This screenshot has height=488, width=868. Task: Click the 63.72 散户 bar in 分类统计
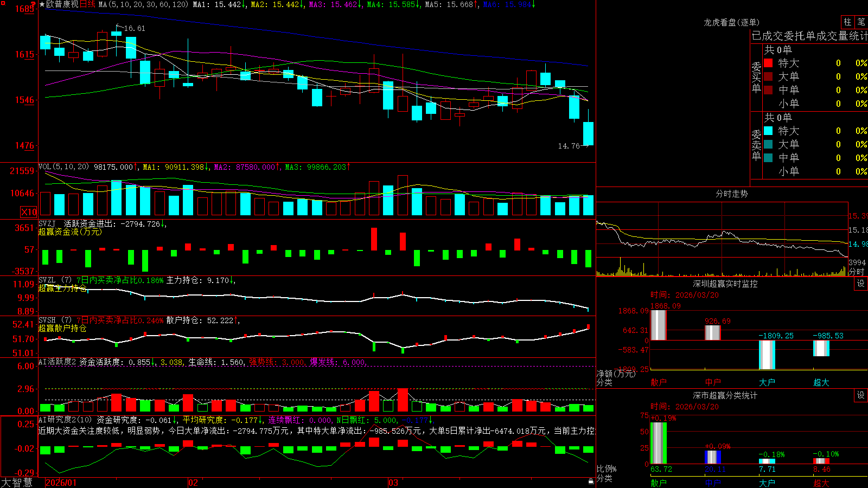pos(659,443)
